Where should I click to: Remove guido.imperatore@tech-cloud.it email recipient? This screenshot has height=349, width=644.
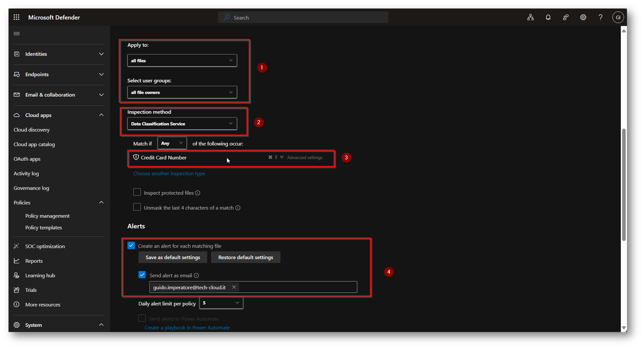[234, 287]
